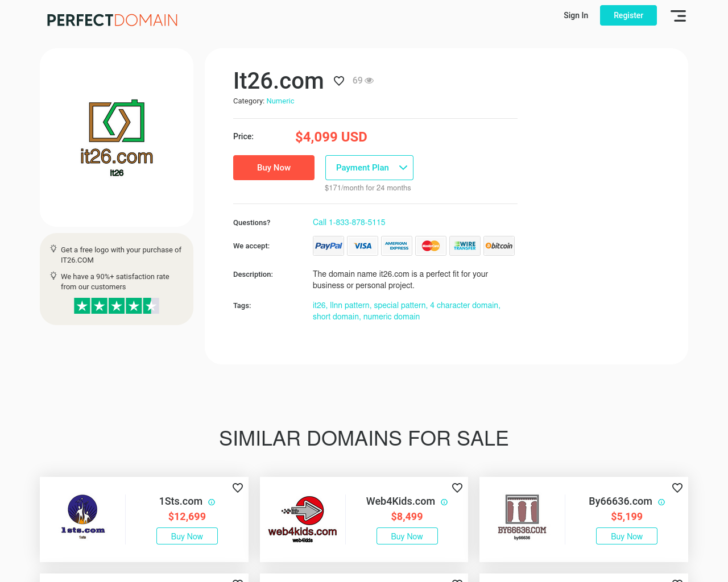This screenshot has height=582, width=728.
Task: Expand the Payment Plan dropdown
Action: tap(369, 168)
